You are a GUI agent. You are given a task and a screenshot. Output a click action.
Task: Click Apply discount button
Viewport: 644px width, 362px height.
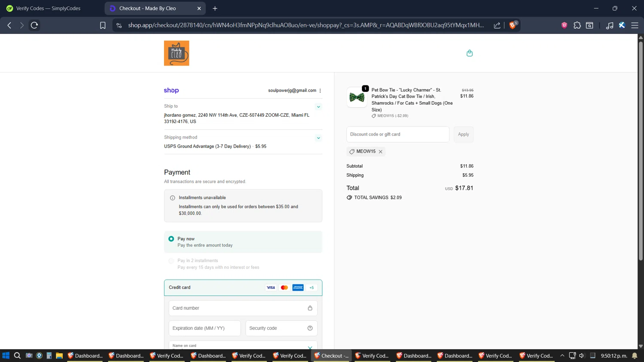tap(463, 134)
